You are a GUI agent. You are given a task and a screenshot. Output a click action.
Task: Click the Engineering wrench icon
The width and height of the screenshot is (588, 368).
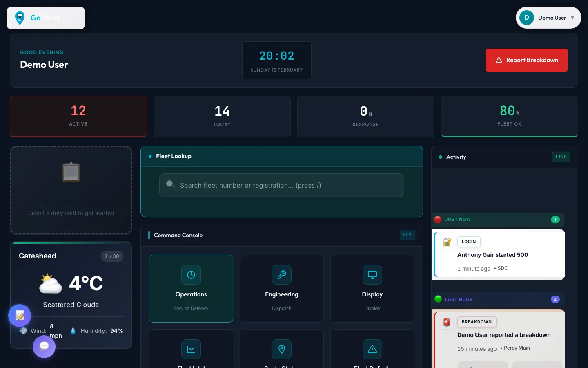pos(282,275)
